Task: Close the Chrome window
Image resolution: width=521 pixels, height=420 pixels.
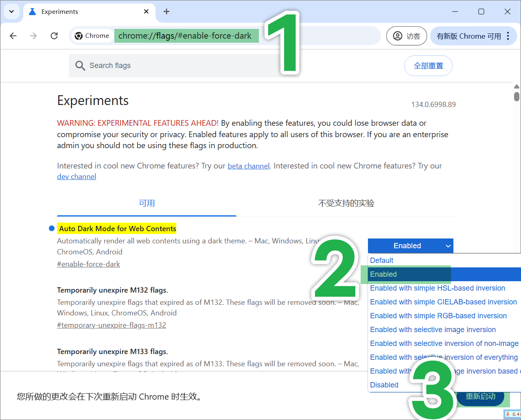Action: pos(508,11)
